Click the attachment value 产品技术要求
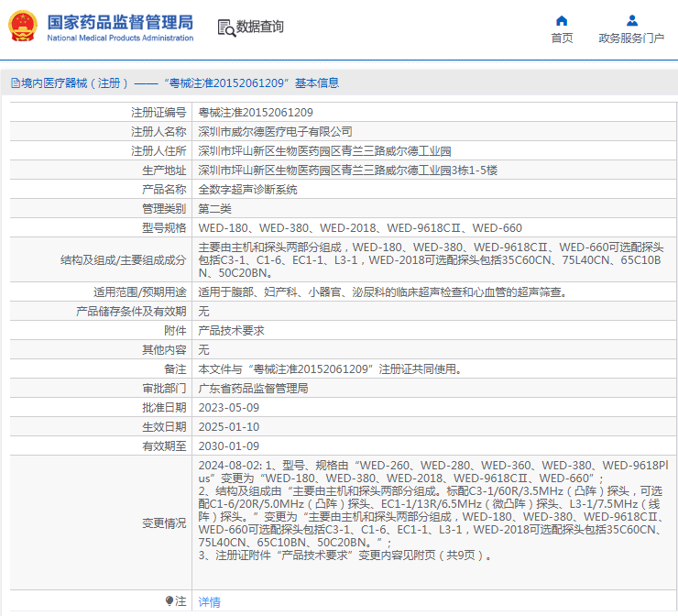678x616 pixels. click(x=231, y=331)
